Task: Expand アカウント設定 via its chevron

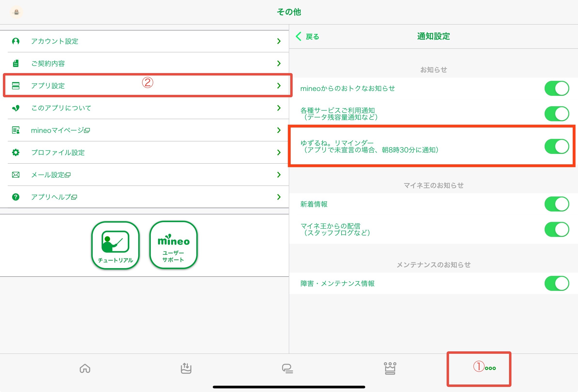Action: point(279,41)
